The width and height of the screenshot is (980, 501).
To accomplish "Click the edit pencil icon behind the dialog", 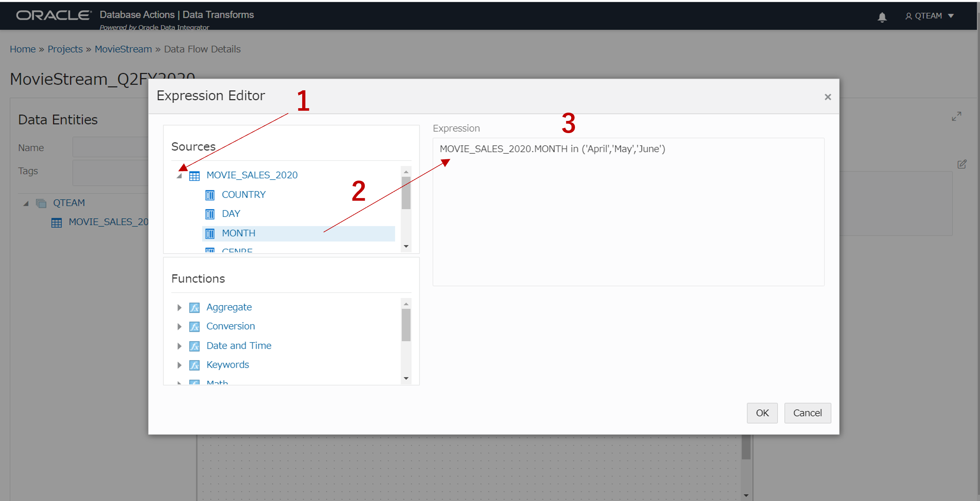I will click(961, 164).
